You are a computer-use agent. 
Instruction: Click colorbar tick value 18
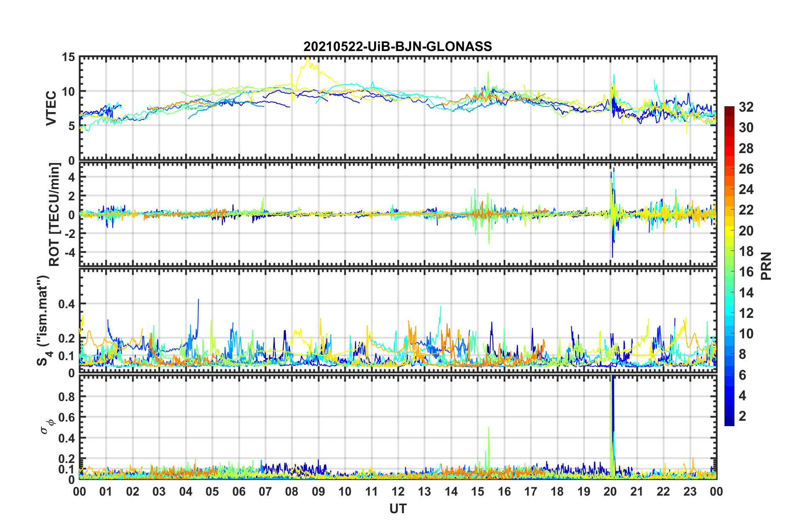pyautogui.click(x=746, y=251)
